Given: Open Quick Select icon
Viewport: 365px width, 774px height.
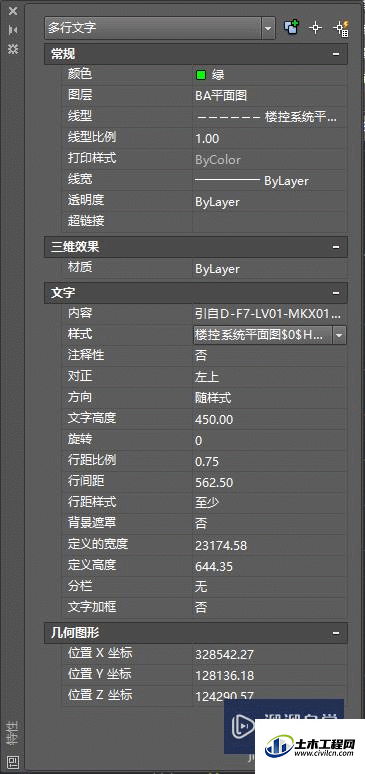Looking at the screenshot, I should pyautogui.click(x=341, y=28).
